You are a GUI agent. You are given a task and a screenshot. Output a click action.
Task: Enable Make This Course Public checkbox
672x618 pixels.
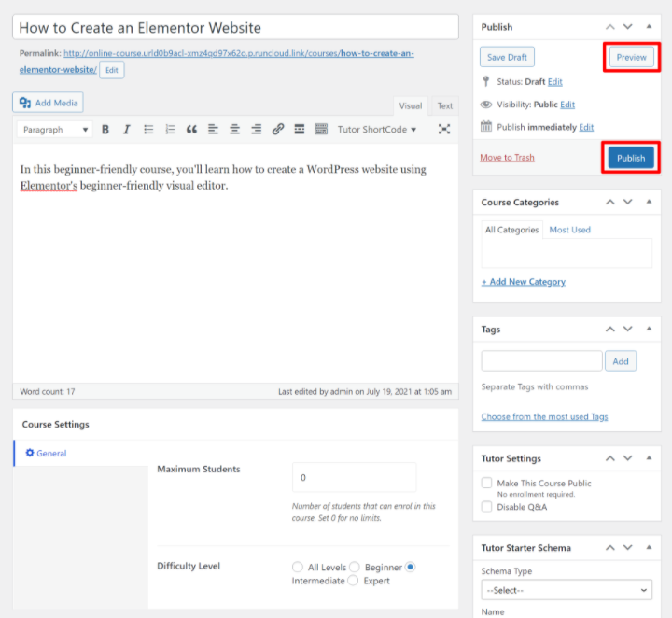click(486, 483)
